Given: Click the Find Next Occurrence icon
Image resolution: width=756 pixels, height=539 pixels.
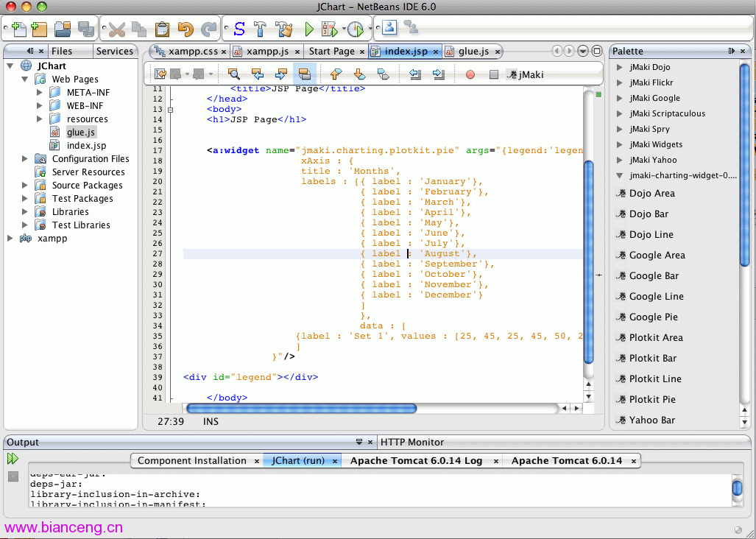Looking at the screenshot, I should tap(280, 74).
